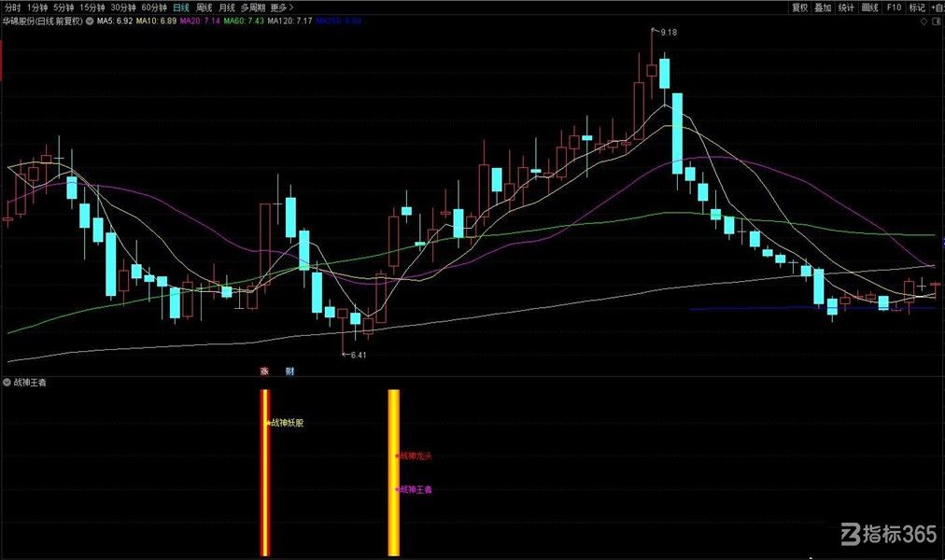Click the 标记 mark button
Image resolution: width=945 pixels, height=560 pixels.
tap(917, 7)
